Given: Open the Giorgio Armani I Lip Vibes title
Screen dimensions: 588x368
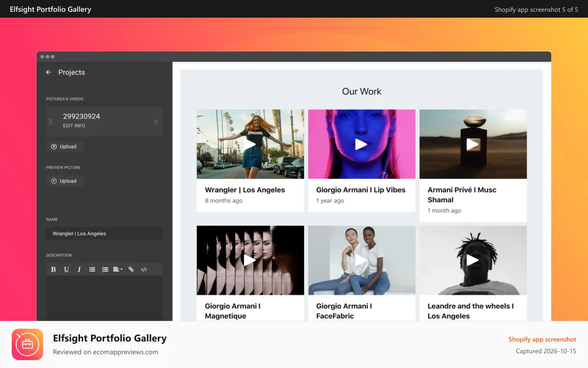Looking at the screenshot, I should [x=361, y=190].
